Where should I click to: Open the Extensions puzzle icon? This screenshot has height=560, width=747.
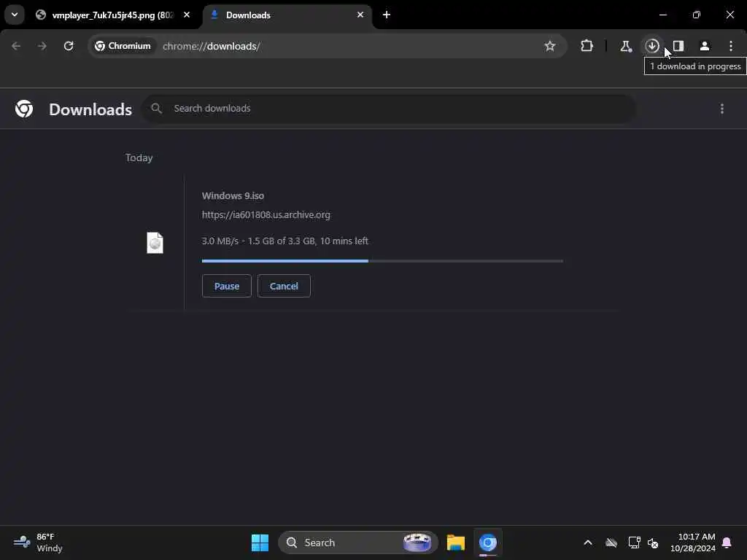(x=587, y=46)
